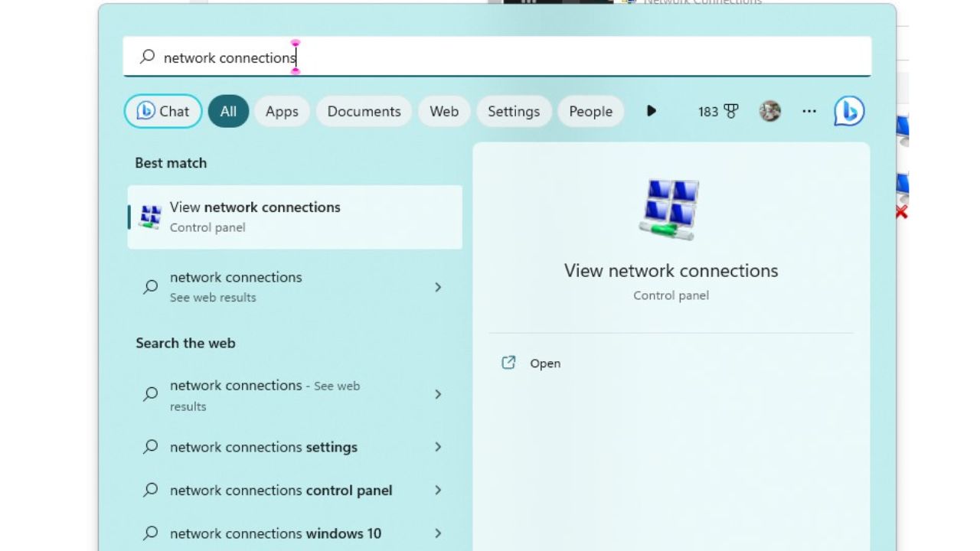Open the Chat filter pill
The width and height of the screenshot is (980, 551).
163,111
